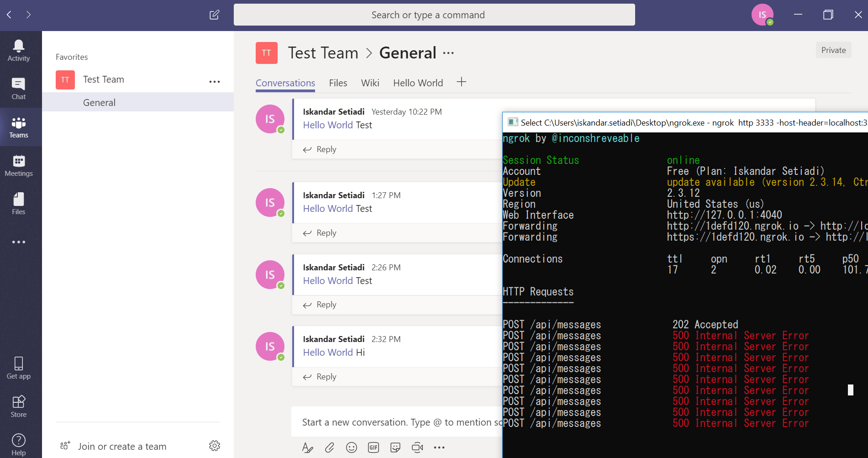Add a new tab with plus icon
Screen dimensions: 868x458
[462, 82]
